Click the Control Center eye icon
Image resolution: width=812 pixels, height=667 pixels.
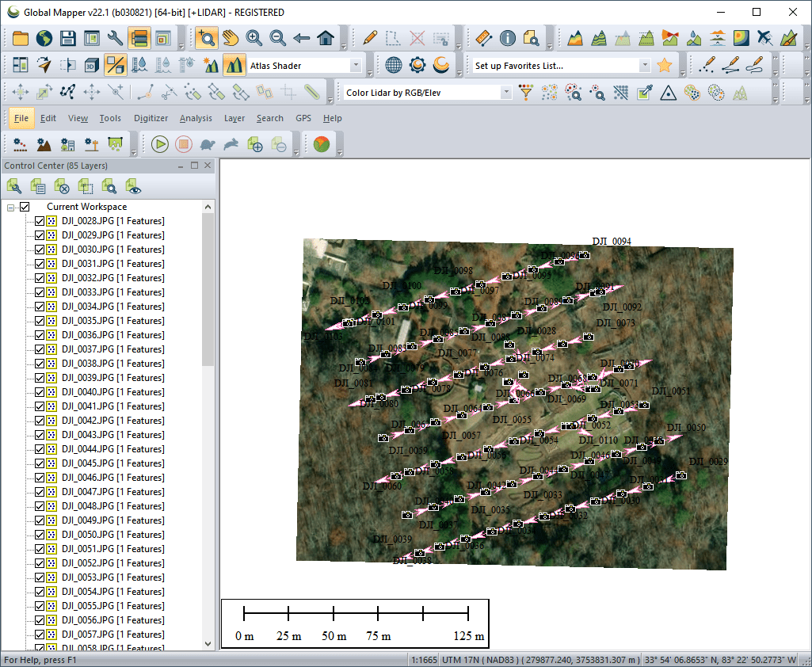pyautogui.click(x=133, y=186)
